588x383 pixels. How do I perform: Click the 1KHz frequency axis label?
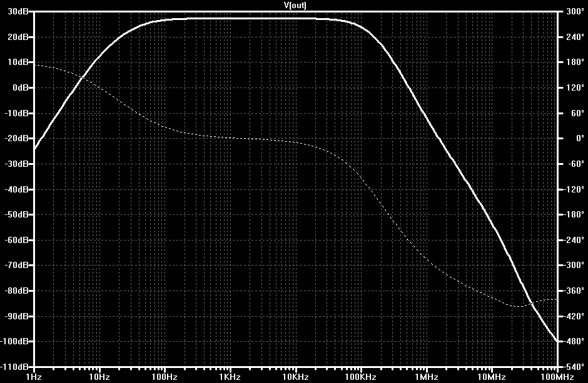pos(230,377)
